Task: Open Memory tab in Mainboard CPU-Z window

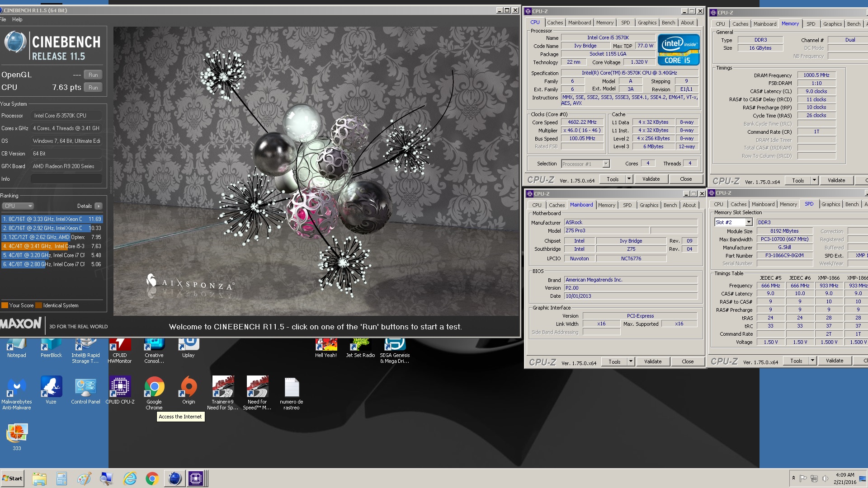Action: [606, 205]
